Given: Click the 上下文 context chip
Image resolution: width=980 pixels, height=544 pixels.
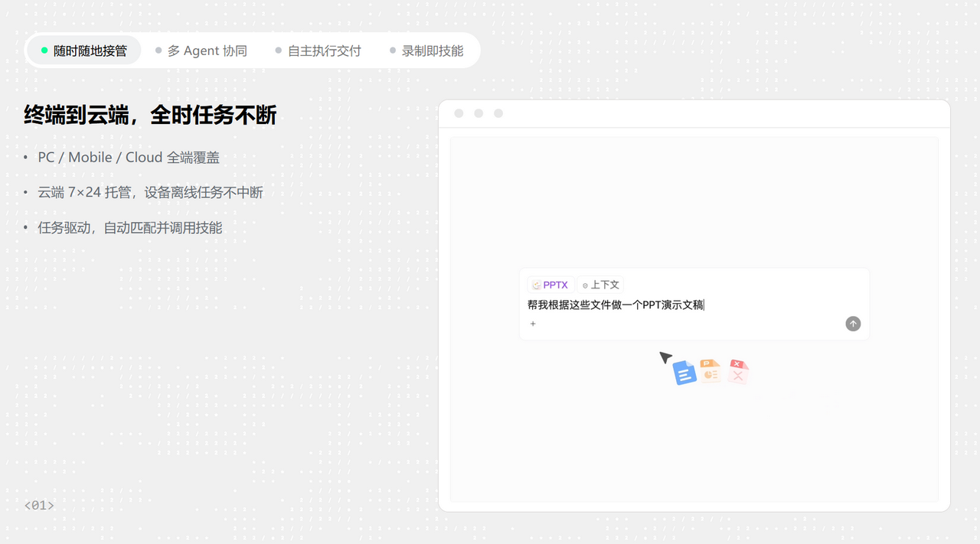Looking at the screenshot, I should 600,285.
